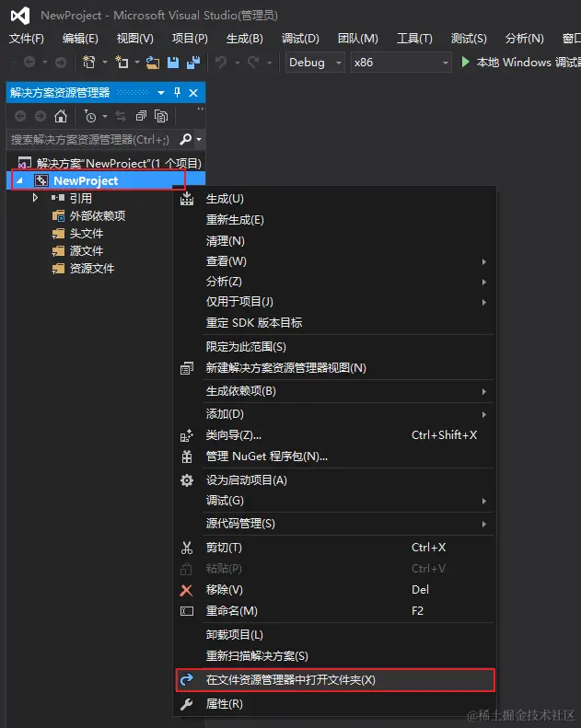Open the 生成(B) menu

click(x=245, y=38)
